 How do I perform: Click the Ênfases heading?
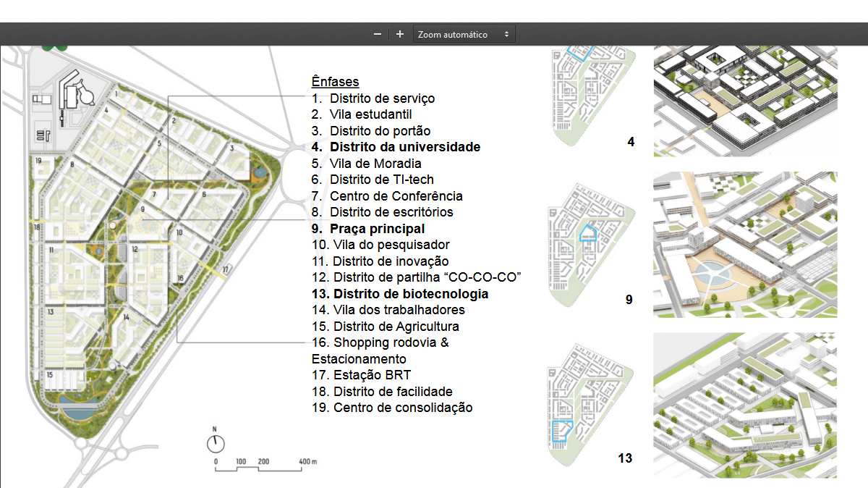(x=336, y=82)
